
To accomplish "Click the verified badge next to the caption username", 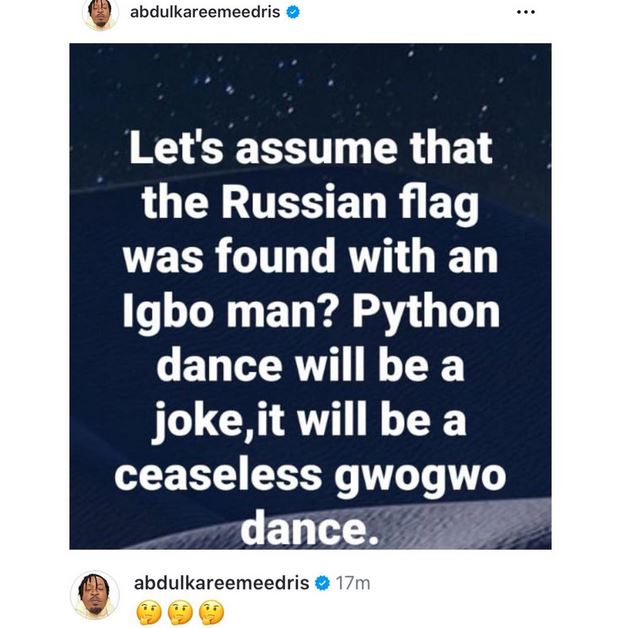I will click(323, 582).
